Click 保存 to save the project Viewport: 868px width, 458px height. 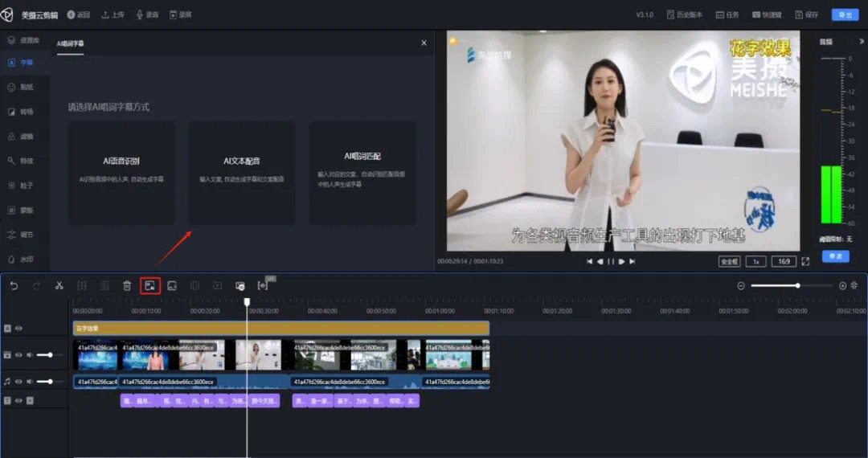pos(807,15)
